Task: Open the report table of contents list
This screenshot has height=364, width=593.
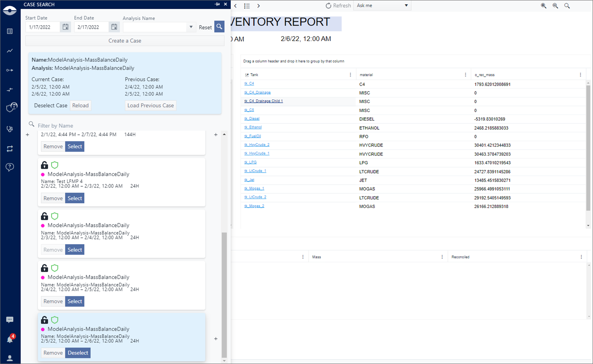Action: (x=247, y=6)
